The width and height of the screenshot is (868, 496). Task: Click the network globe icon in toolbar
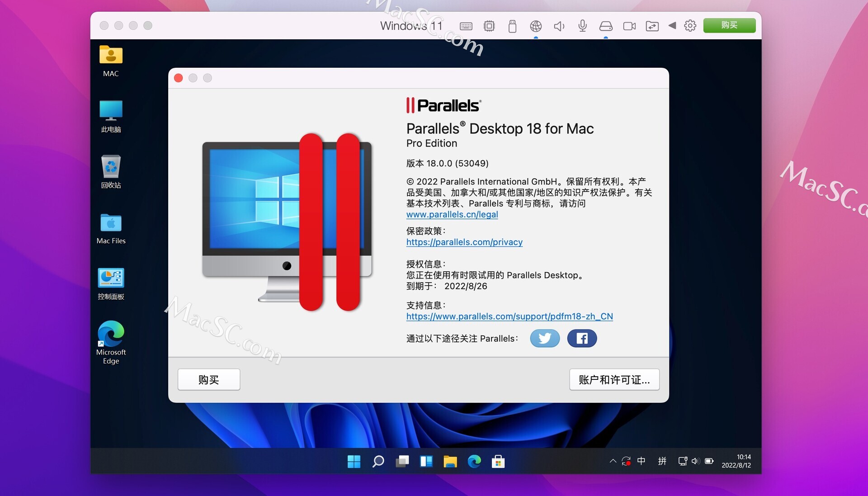(x=536, y=26)
